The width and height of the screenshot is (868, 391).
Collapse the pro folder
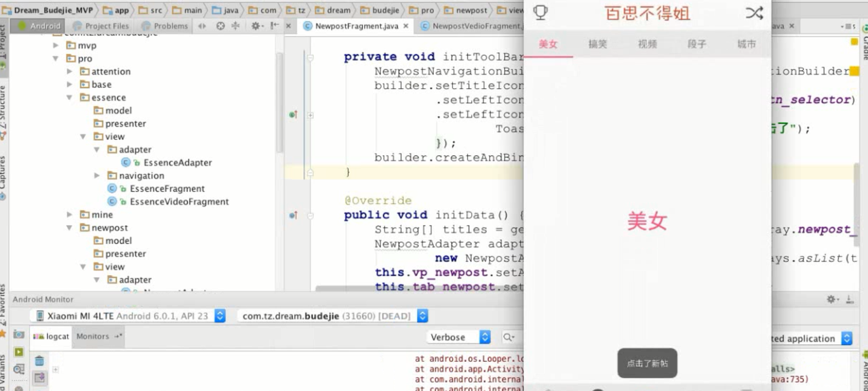pyautogui.click(x=56, y=58)
